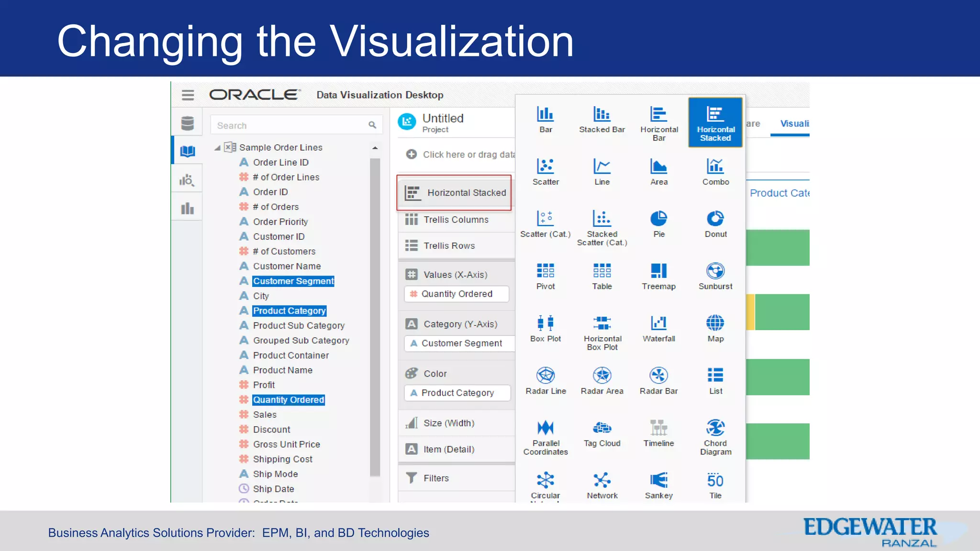Open the Analytics icon in sidebar

click(x=187, y=180)
